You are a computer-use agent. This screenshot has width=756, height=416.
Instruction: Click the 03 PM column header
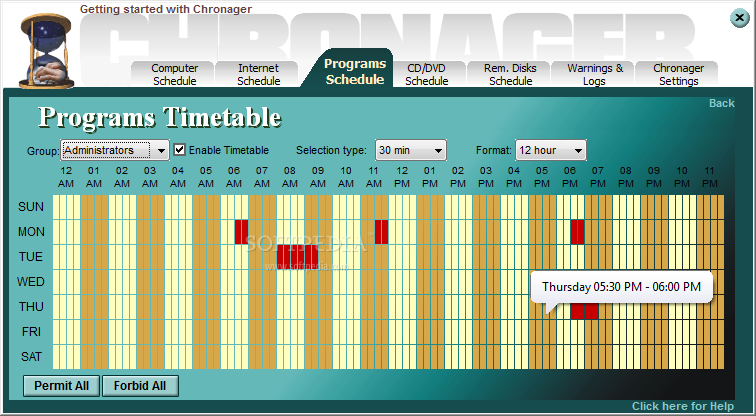click(x=486, y=177)
